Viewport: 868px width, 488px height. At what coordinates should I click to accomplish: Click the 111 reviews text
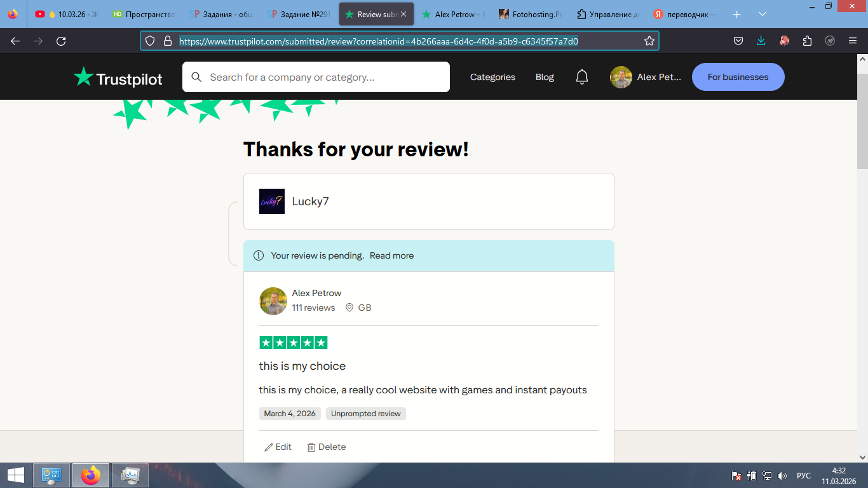(x=313, y=308)
